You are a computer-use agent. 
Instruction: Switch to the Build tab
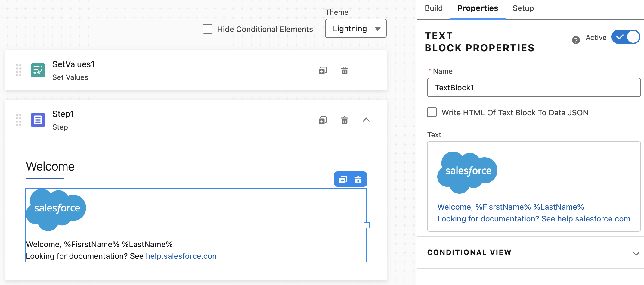click(x=434, y=8)
